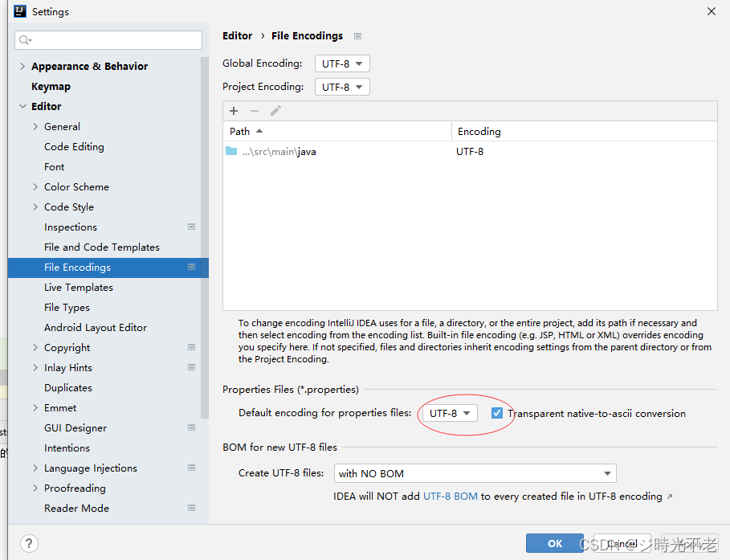Expand the Proofreading node

point(35,488)
